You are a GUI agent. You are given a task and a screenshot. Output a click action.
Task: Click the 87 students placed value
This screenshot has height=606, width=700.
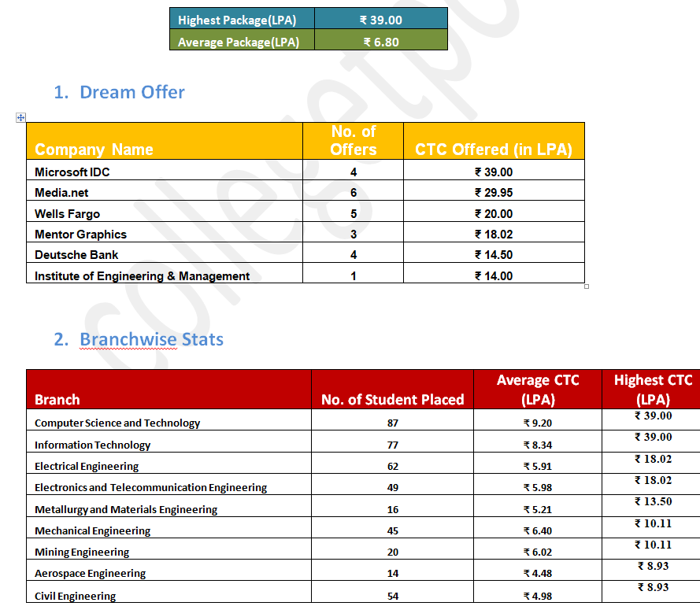393,423
